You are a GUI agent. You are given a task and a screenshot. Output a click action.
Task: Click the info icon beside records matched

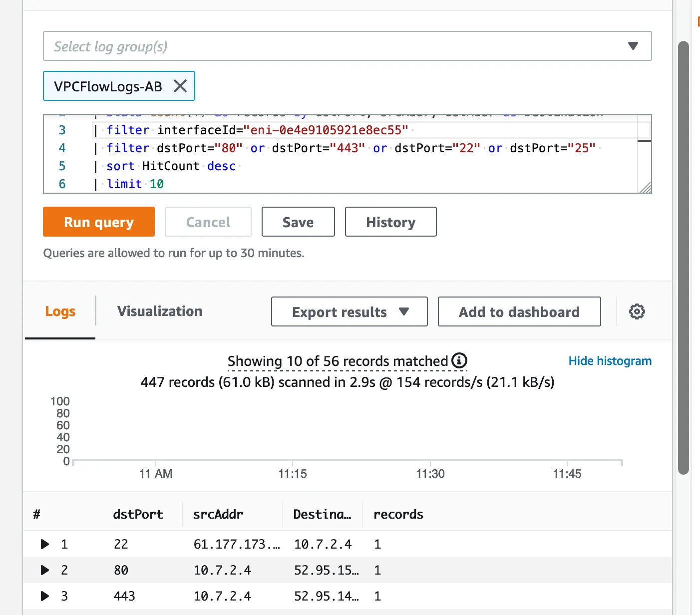pos(459,360)
